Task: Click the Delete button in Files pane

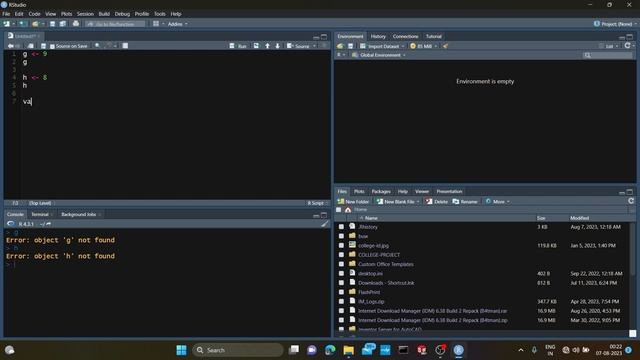Action: [436, 202]
